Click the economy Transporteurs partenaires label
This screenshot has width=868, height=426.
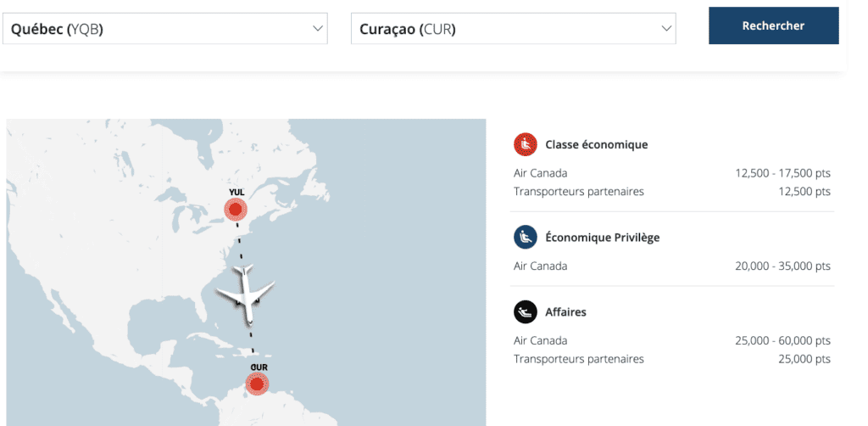(x=579, y=192)
